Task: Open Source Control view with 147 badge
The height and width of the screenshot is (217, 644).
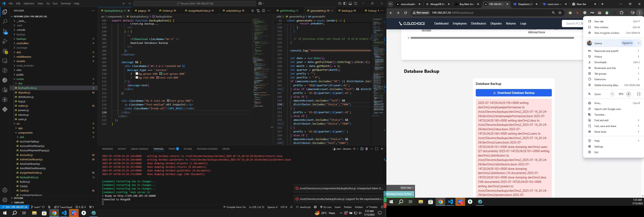Action: (5, 32)
